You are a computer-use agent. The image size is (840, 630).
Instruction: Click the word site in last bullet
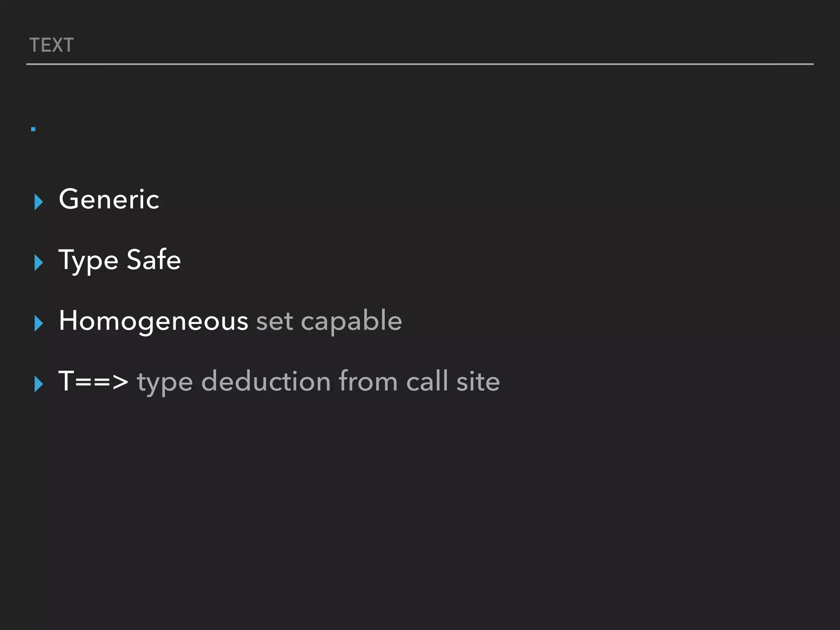click(x=478, y=381)
